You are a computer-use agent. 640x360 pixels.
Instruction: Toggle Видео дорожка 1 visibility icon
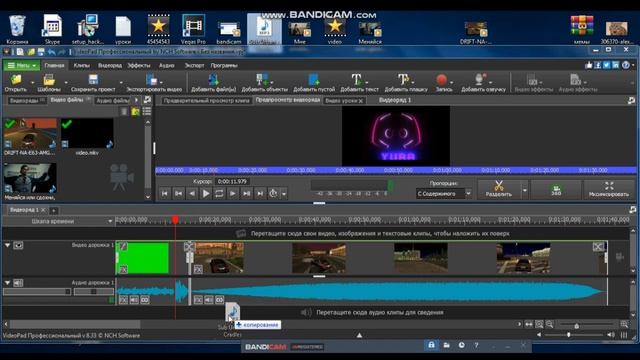click(x=18, y=245)
